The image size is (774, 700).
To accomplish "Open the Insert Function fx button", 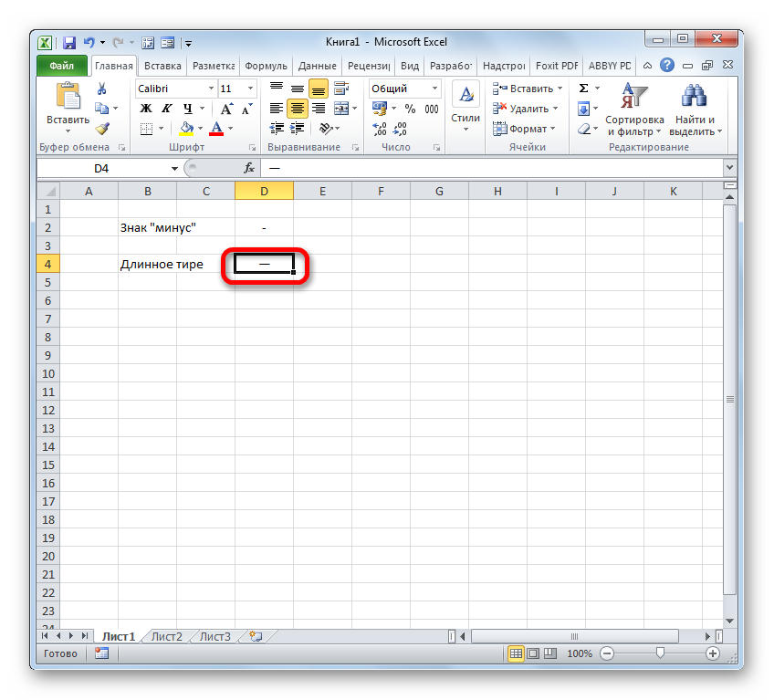I will [x=249, y=168].
